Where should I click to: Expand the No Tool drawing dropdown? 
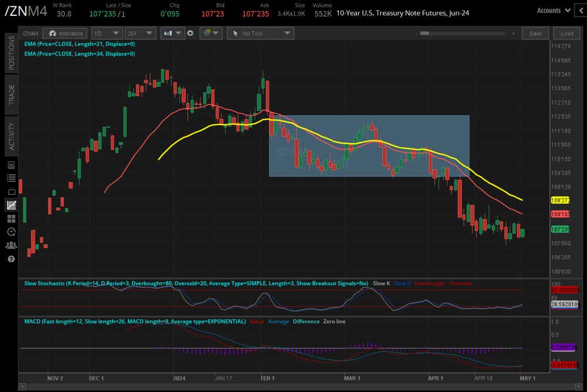[260, 33]
